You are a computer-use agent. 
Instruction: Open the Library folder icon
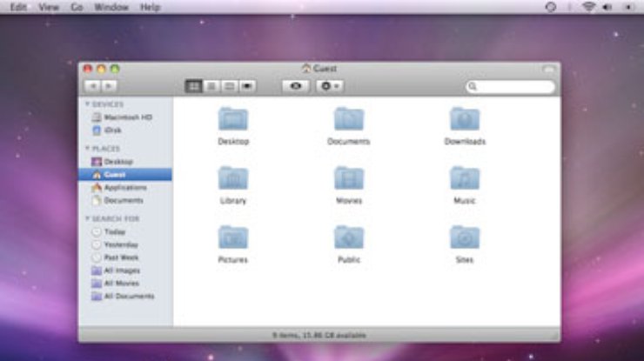tap(233, 177)
